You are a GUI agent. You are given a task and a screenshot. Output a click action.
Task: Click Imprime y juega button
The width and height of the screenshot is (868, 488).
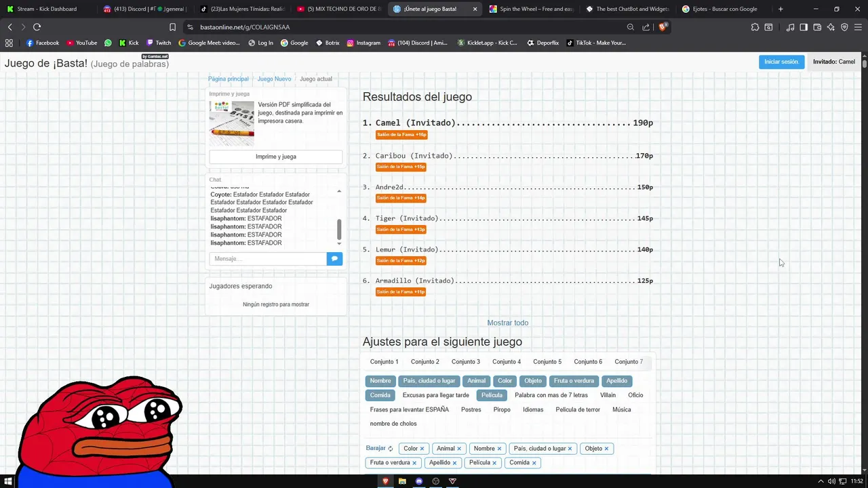click(276, 157)
